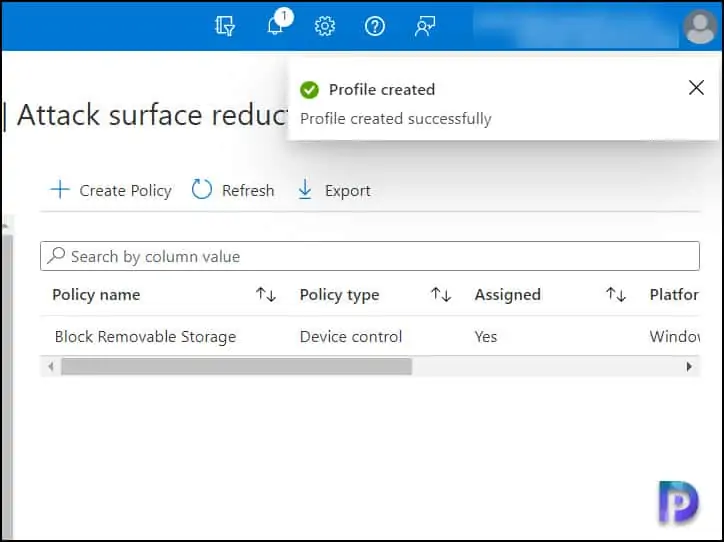Refresh the policy list
724x542 pixels.
click(x=233, y=190)
